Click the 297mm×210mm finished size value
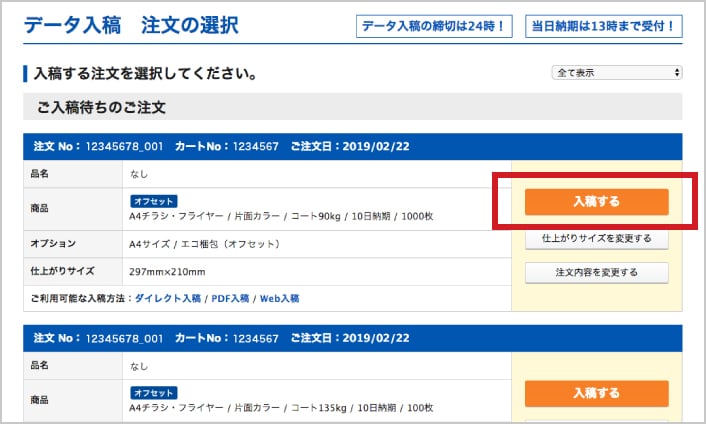 coord(167,272)
